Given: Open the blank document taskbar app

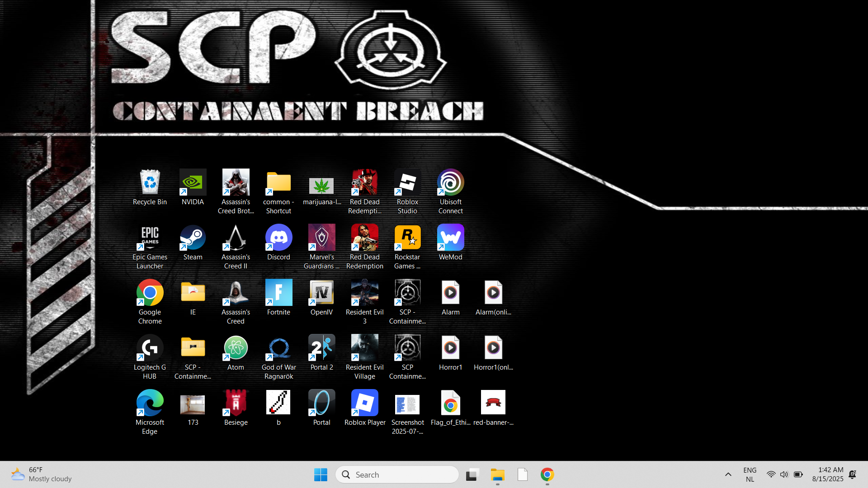Looking at the screenshot, I should [522, 474].
